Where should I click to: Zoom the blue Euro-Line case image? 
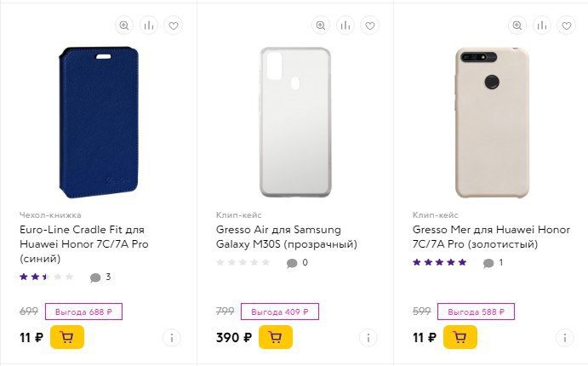click(x=124, y=26)
